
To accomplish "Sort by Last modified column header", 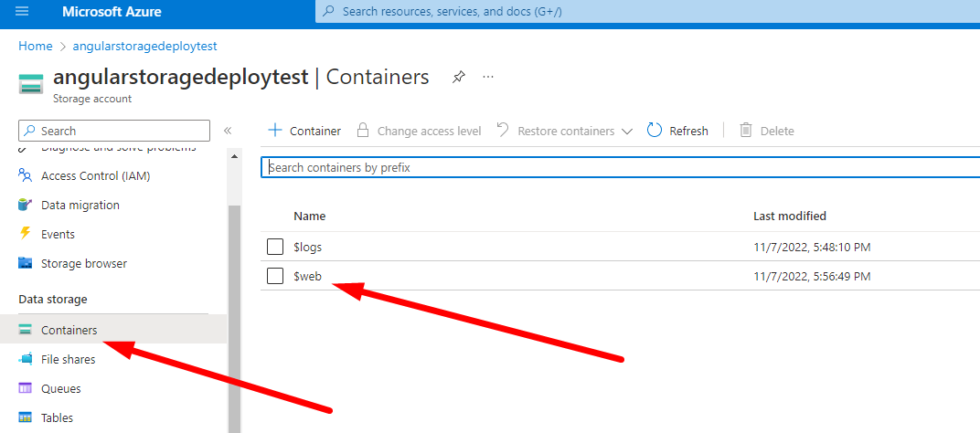I will point(789,216).
